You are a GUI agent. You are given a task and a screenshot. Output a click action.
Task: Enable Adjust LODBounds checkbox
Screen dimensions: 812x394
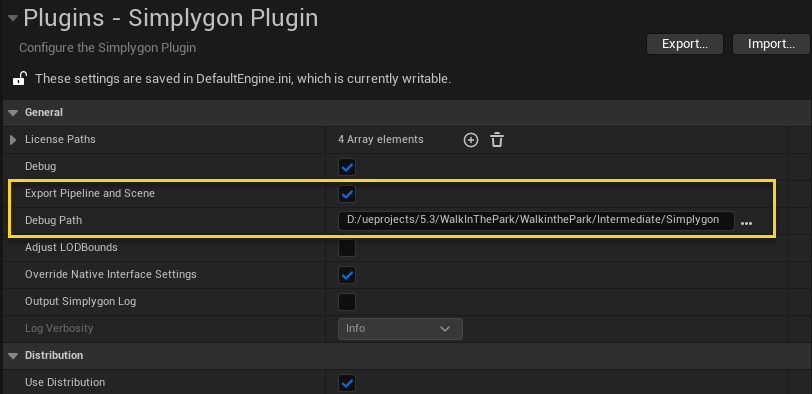347,248
